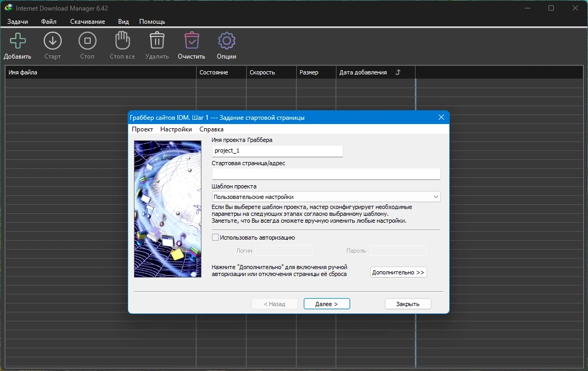The width and height of the screenshot is (588, 371).
Task: Click the project name field project_1
Action: (x=277, y=151)
